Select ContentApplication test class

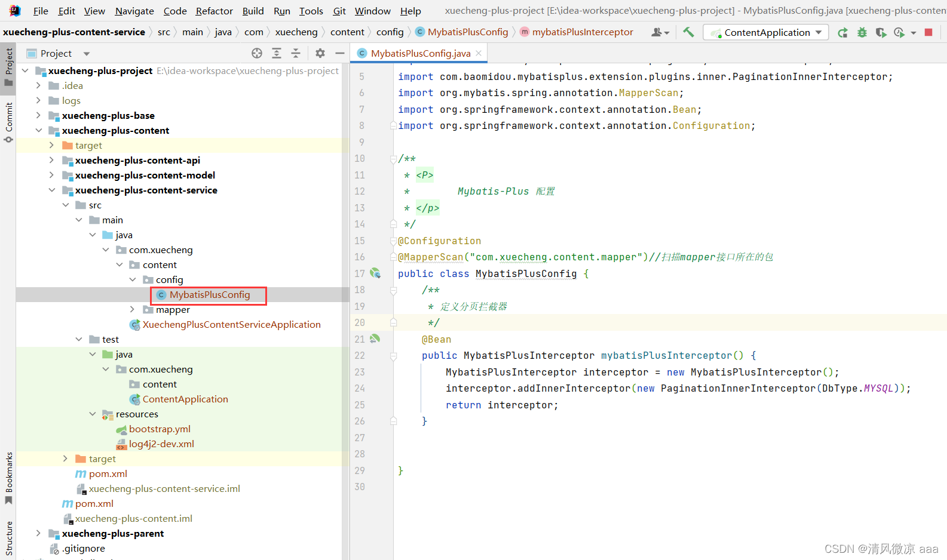click(185, 399)
